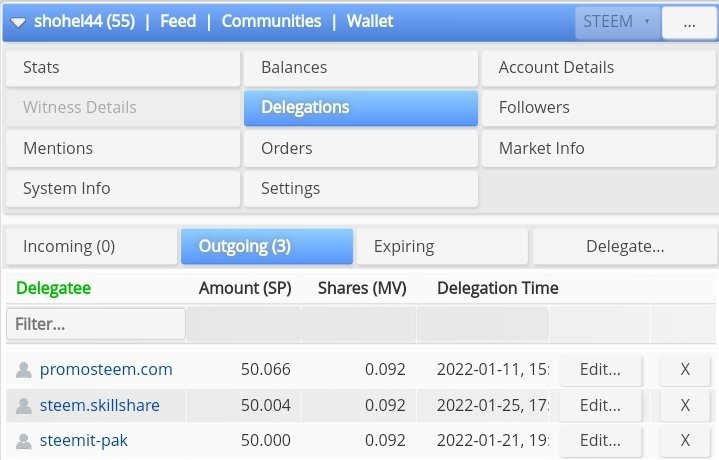Switch to the Balances tab
Image resolution: width=719 pixels, height=460 pixels.
361,68
